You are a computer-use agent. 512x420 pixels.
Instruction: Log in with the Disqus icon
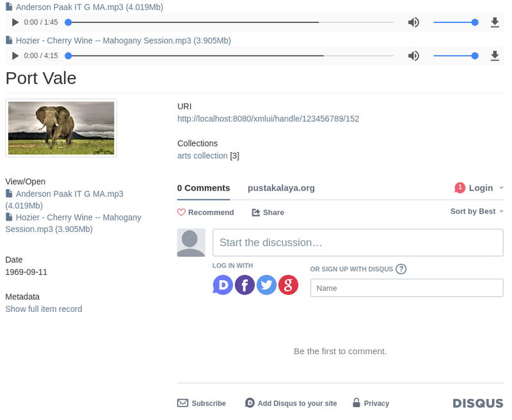coord(223,285)
